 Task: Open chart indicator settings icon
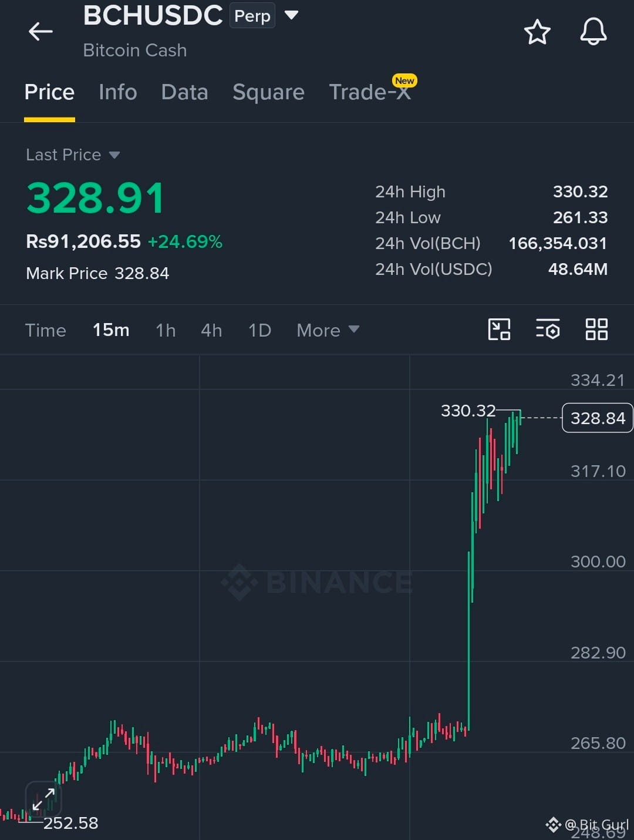tap(548, 330)
